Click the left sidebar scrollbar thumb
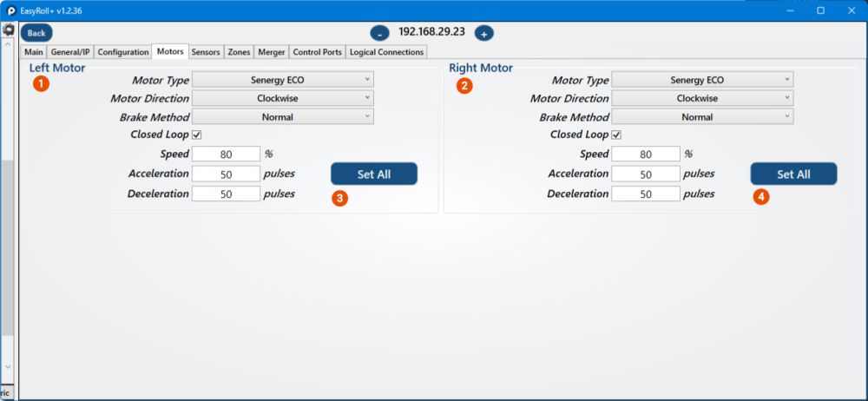 (x=7, y=247)
